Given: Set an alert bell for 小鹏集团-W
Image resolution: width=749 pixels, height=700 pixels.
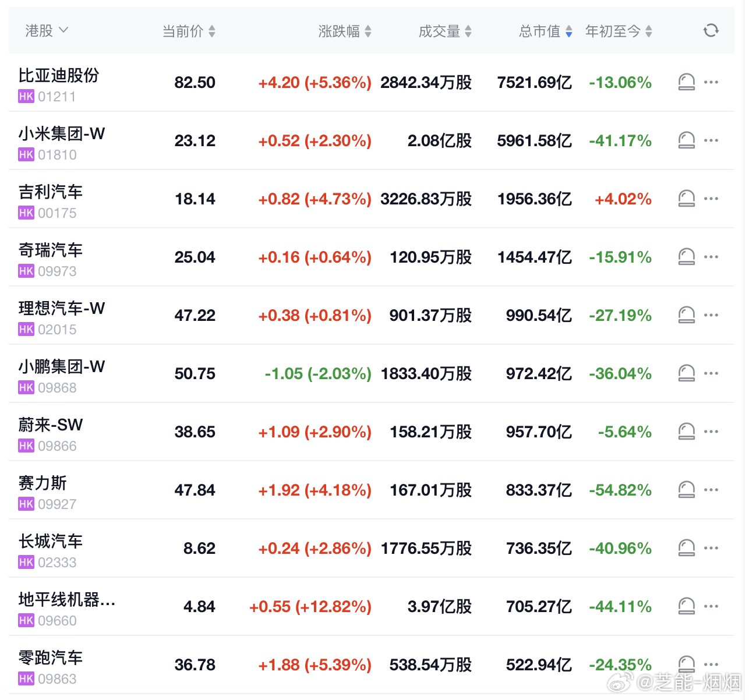Looking at the screenshot, I should coord(687,373).
